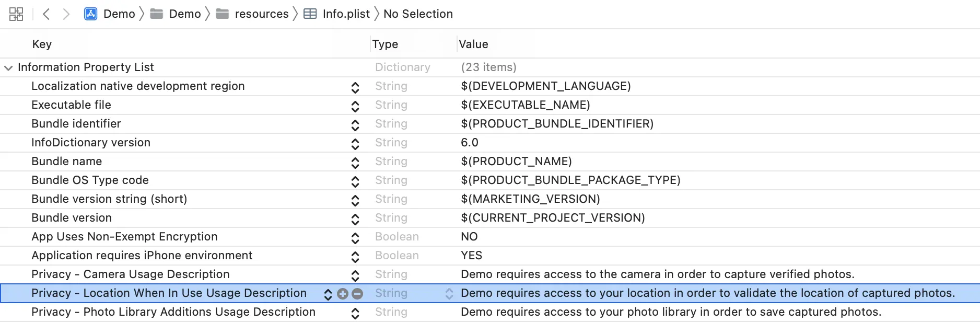Click the YES value for iPhone environment
The image size is (980, 322).
coord(471,256)
